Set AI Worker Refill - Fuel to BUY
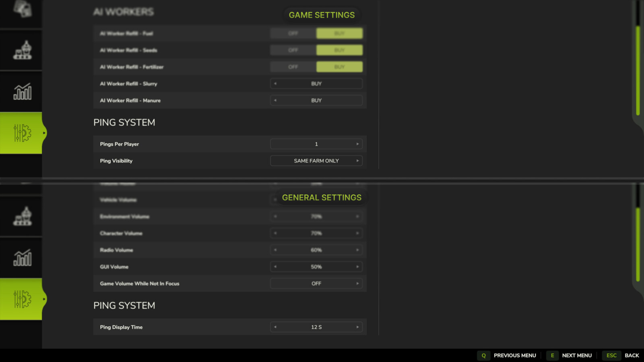 (339, 33)
